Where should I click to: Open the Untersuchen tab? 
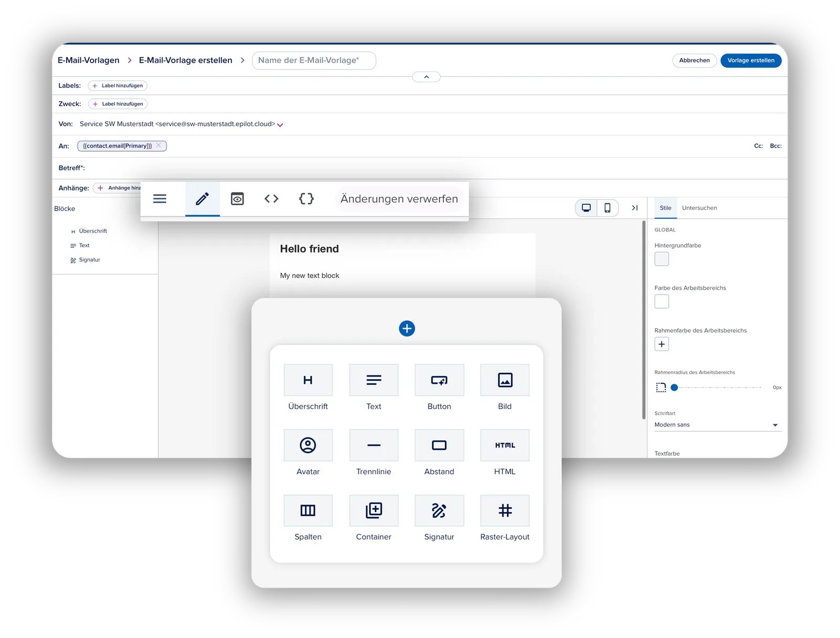tap(699, 208)
